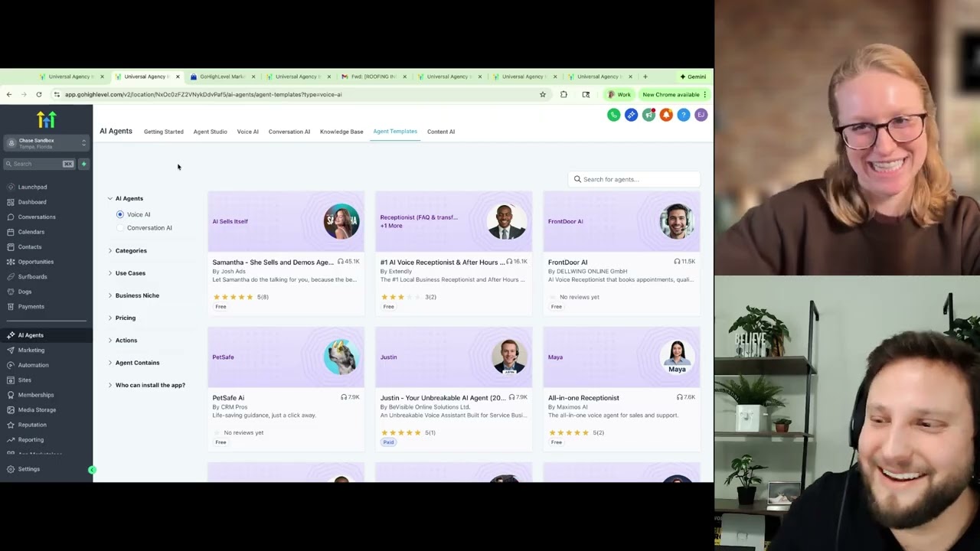The image size is (980, 551).
Task: Open the All-in-one Receptionist Maya card
Action: pos(621,388)
